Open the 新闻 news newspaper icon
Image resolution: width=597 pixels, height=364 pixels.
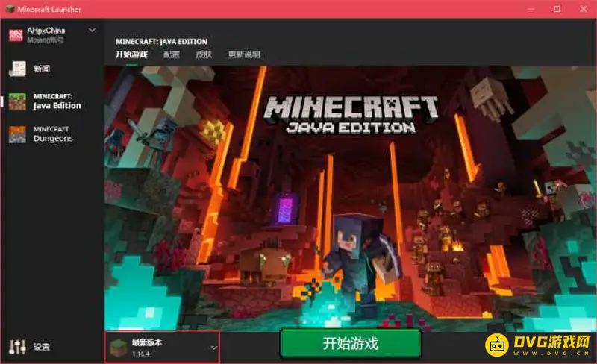click(16, 69)
